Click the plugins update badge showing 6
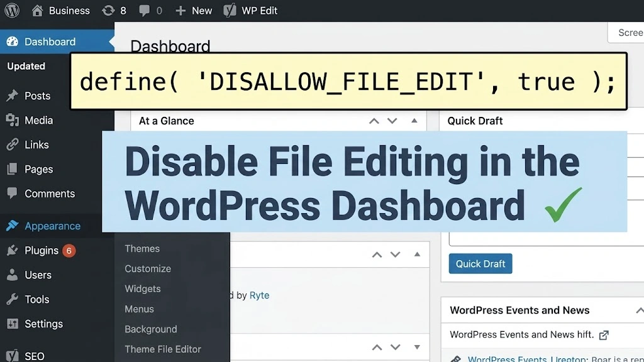The width and height of the screenshot is (644, 362). (x=69, y=250)
